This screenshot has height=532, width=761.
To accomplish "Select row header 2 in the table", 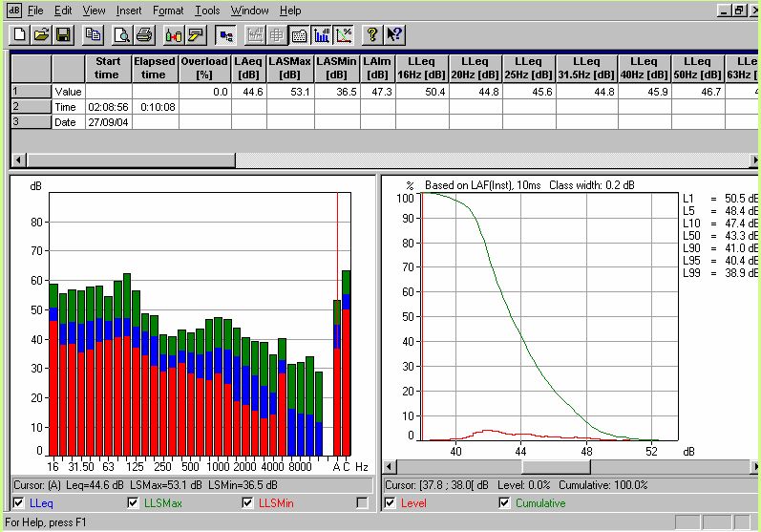I will [32, 107].
